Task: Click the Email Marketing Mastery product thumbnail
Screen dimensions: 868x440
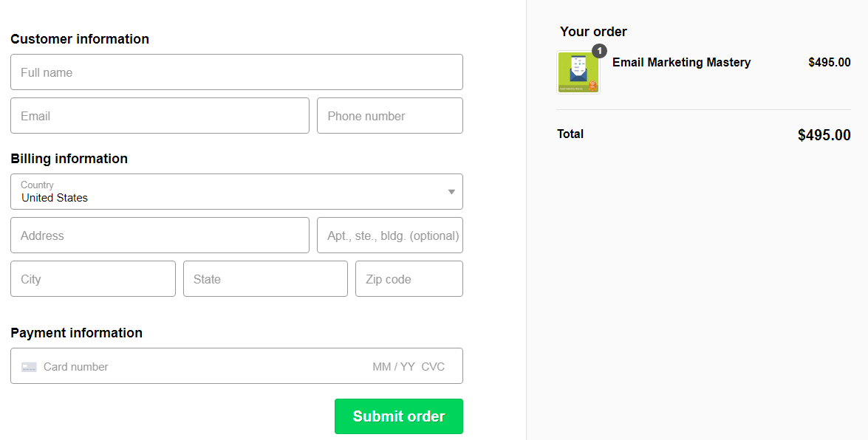Action: 578,72
